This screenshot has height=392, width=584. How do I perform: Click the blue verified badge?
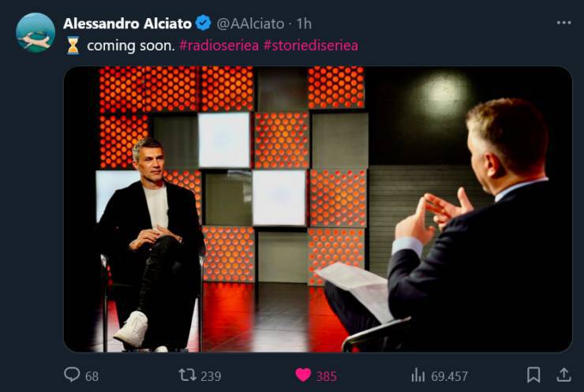tap(204, 23)
